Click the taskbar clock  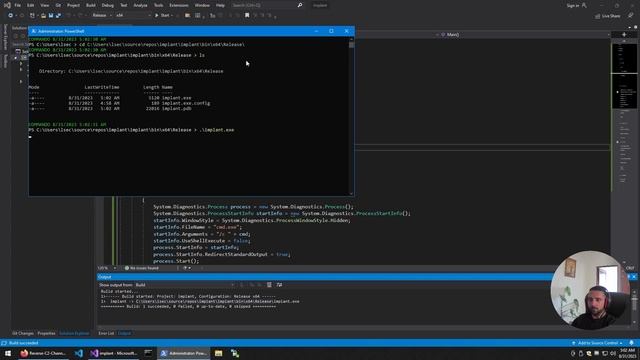[x=627, y=353]
